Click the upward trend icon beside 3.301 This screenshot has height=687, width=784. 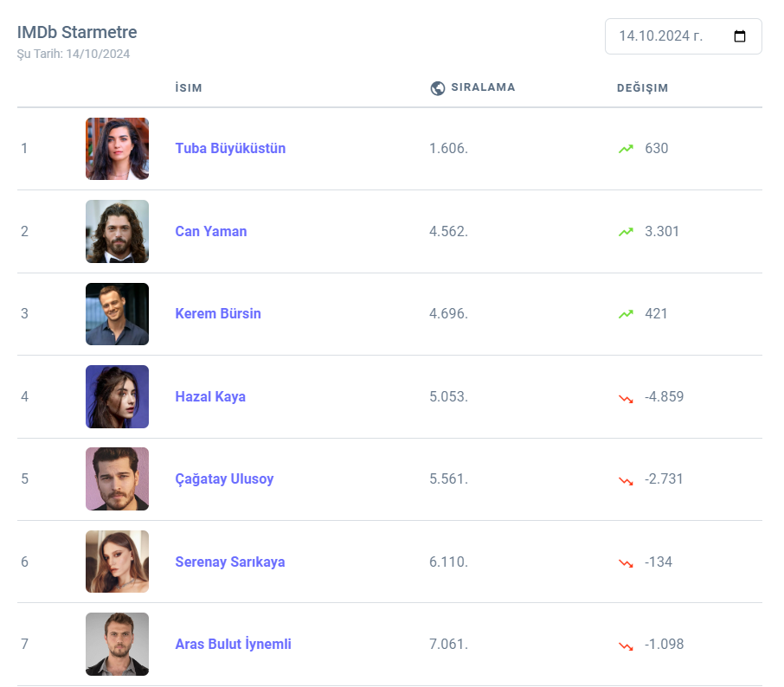click(x=626, y=232)
